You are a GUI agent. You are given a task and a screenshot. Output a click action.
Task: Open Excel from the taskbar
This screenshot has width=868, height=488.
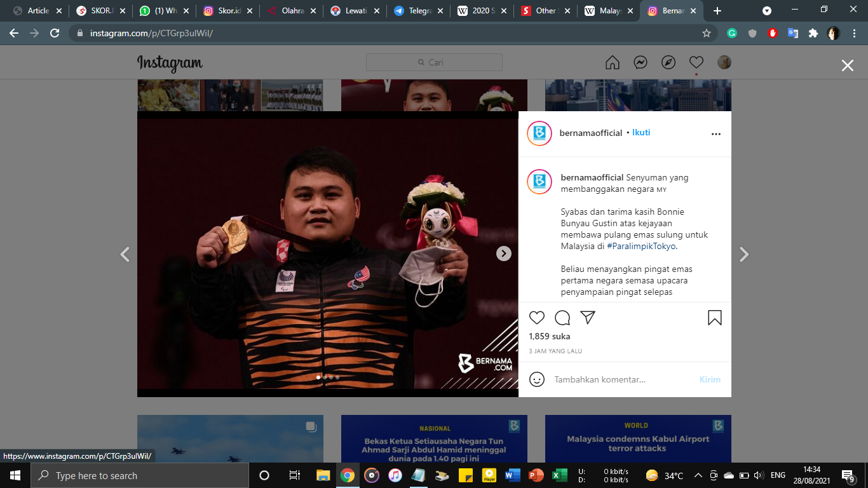(559, 475)
